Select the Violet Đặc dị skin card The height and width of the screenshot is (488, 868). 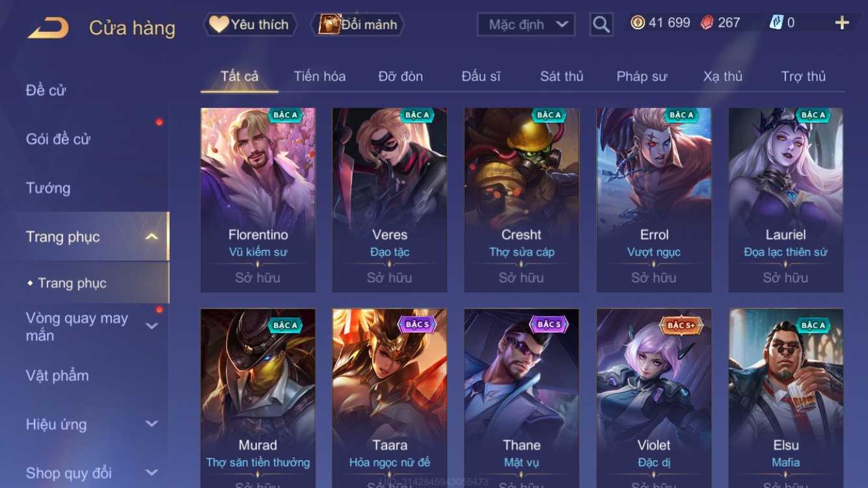(x=653, y=398)
